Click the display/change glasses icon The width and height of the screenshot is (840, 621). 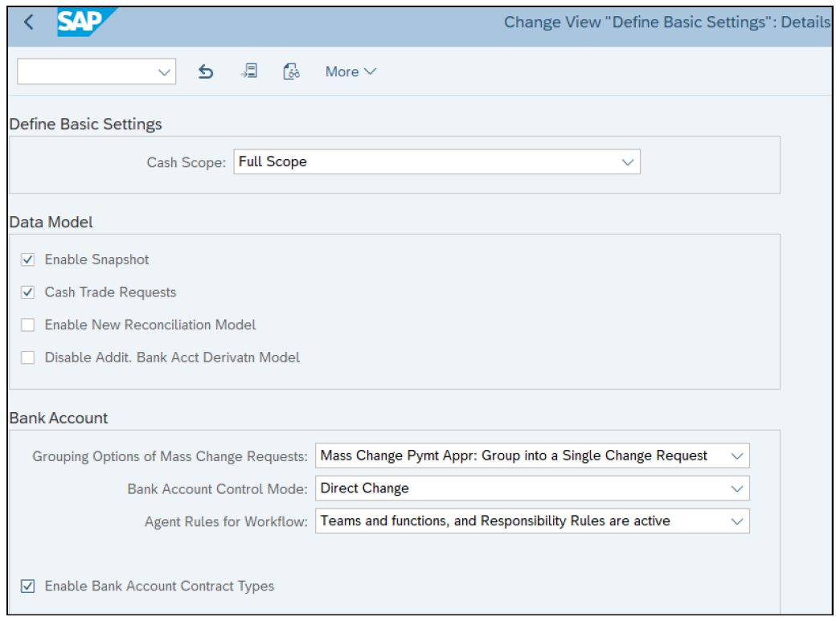tap(291, 71)
